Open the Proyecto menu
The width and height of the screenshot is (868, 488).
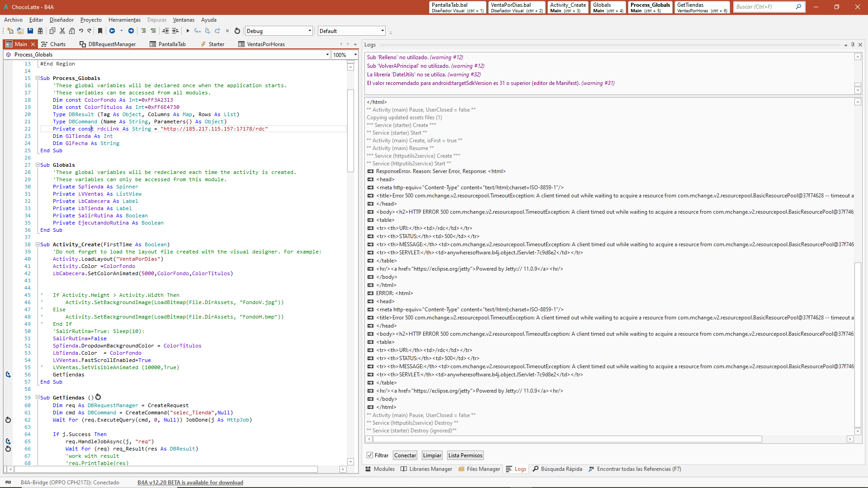click(x=91, y=20)
